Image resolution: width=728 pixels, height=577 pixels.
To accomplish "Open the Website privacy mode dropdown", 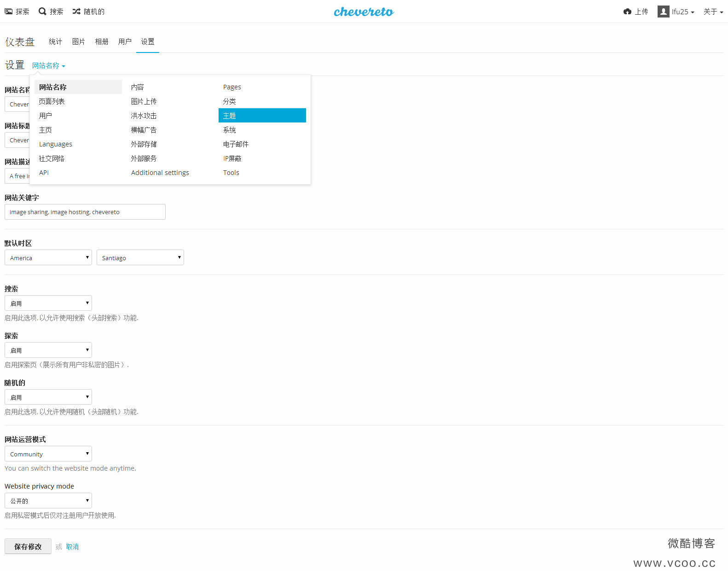I will [x=48, y=501].
